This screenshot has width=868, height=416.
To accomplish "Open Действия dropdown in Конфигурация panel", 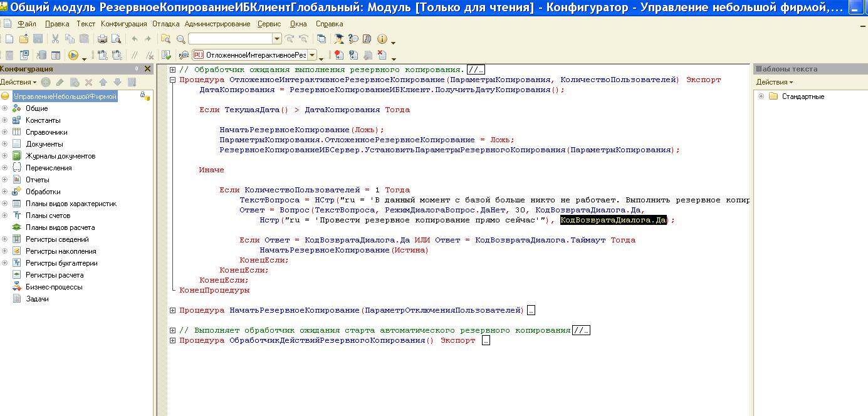I will click(x=18, y=82).
